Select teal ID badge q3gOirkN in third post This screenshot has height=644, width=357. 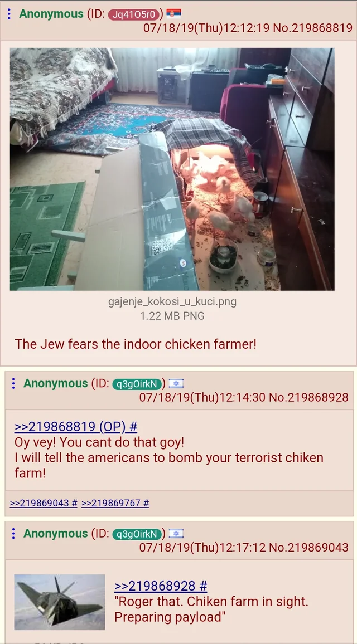click(137, 534)
